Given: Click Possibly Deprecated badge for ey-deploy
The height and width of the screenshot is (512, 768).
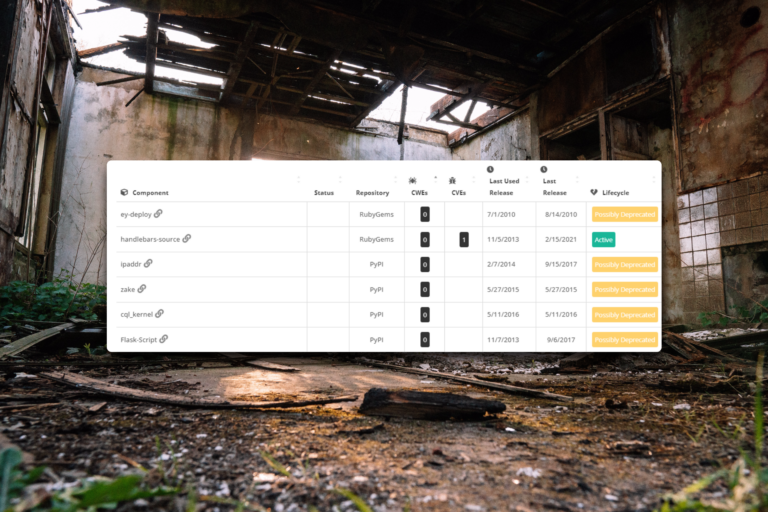Looking at the screenshot, I should pos(624,214).
